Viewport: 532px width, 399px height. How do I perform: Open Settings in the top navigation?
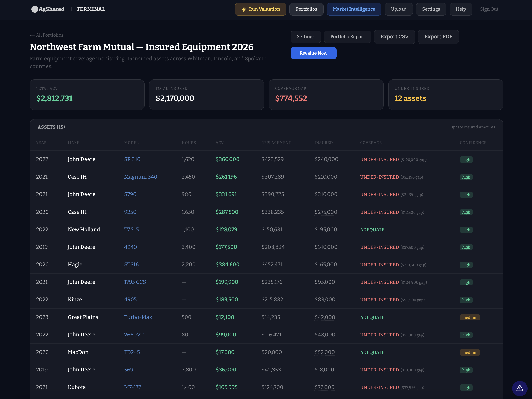(x=431, y=9)
